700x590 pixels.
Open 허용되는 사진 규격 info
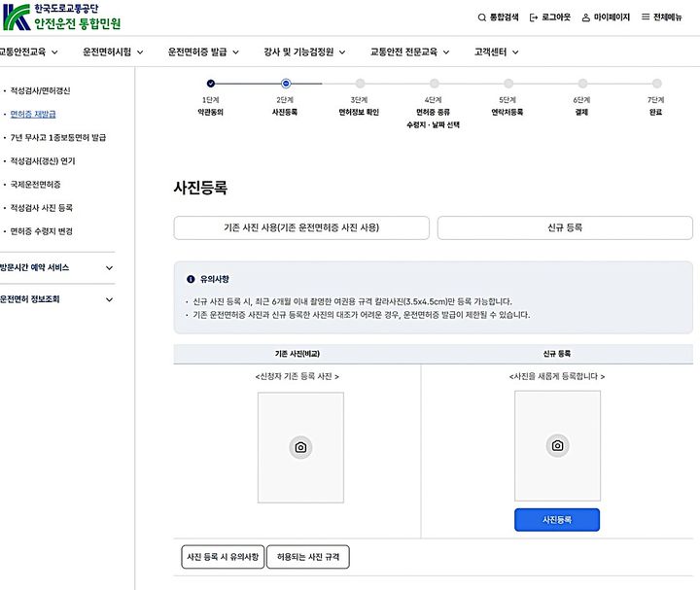tap(308, 557)
